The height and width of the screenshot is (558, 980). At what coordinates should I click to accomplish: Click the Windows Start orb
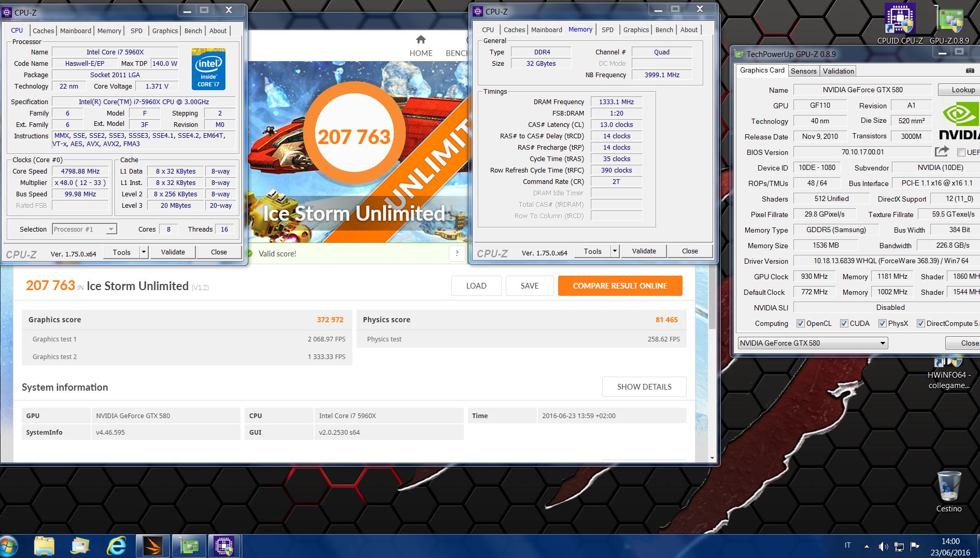(x=9, y=546)
